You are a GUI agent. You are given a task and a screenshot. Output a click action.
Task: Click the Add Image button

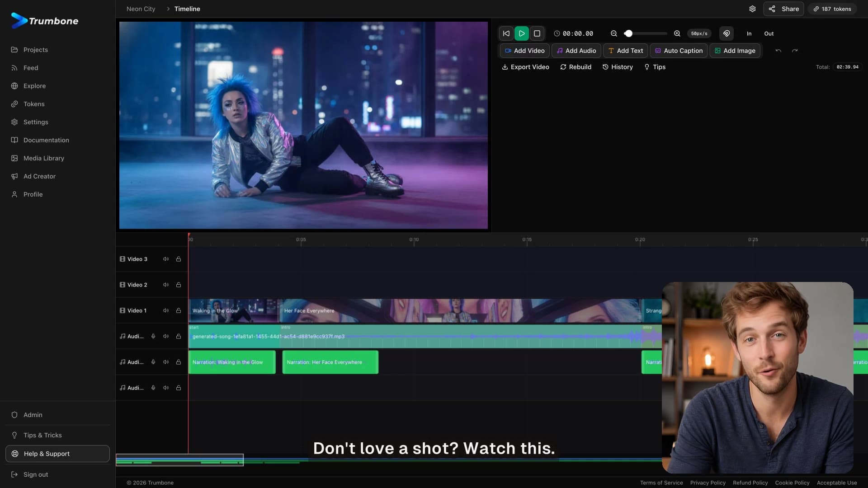(x=735, y=51)
